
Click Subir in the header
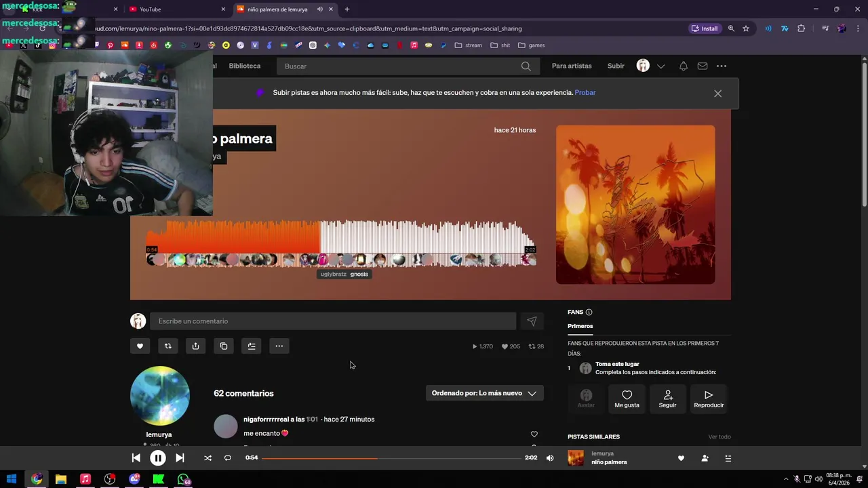(x=616, y=66)
